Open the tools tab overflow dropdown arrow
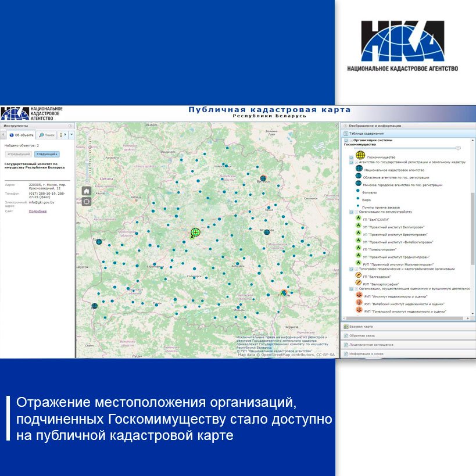Screen dimensions: 476x476 (x=71, y=135)
